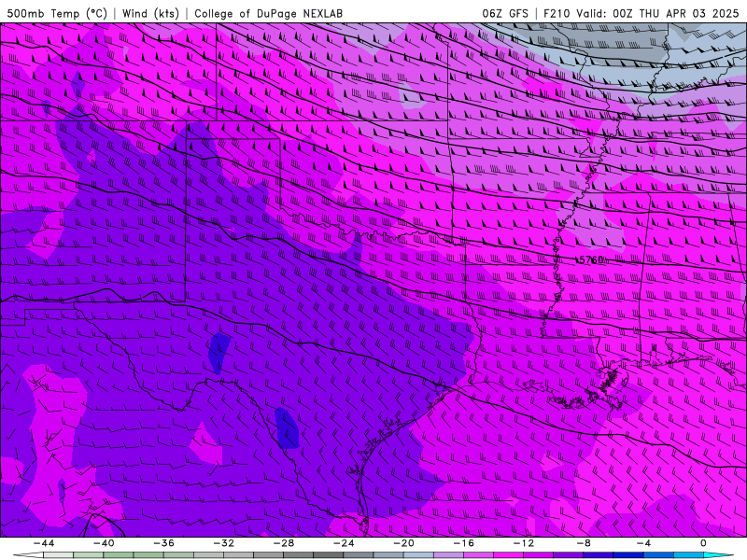This screenshot has width=747, height=560.
Task: Click the -36 legend value
Action: 164,543
